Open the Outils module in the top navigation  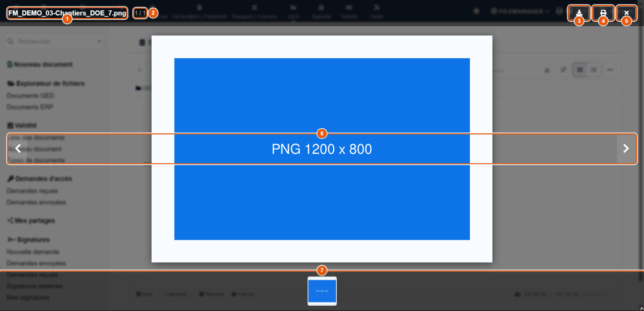click(x=377, y=12)
